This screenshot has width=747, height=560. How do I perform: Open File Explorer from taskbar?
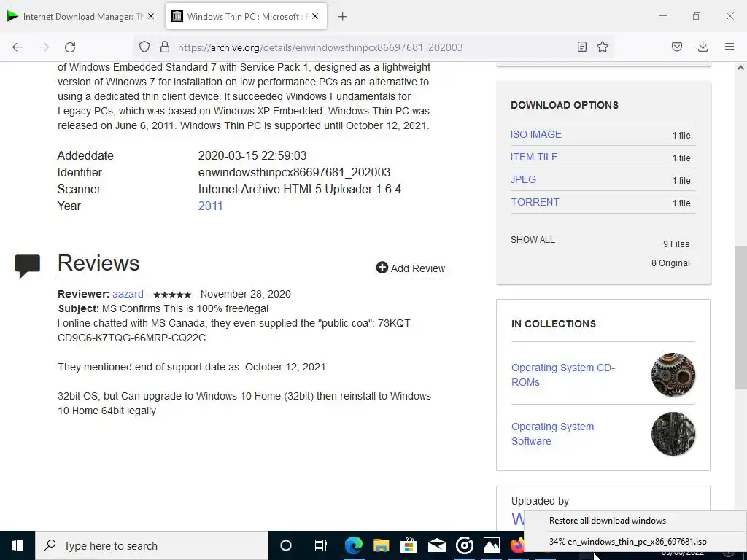[381, 545]
